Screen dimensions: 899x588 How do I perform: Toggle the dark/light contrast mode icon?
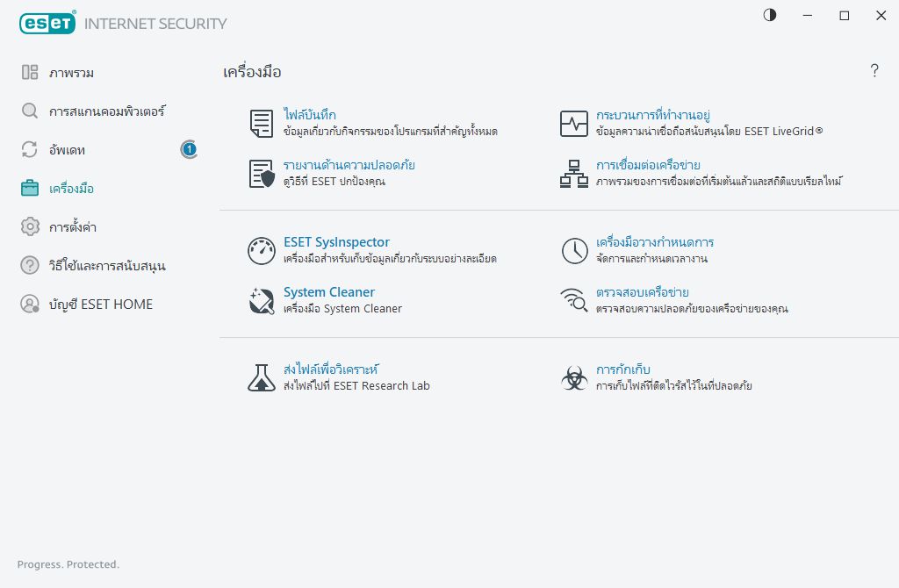tap(770, 15)
